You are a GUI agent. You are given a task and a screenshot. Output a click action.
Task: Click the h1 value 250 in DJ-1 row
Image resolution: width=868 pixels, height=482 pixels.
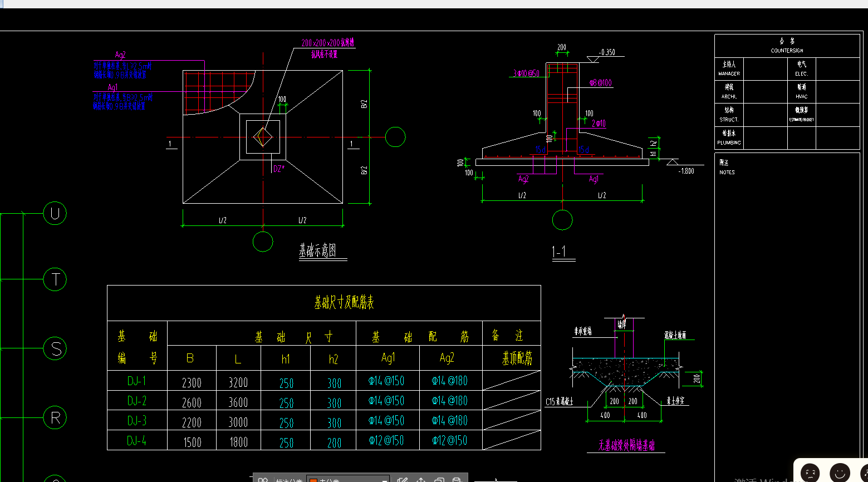(x=286, y=383)
